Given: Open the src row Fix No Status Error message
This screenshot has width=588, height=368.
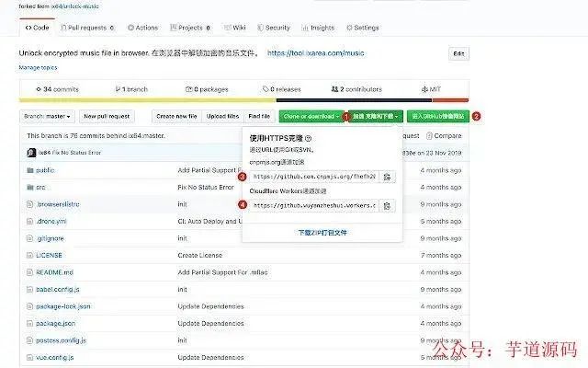Looking at the screenshot, I should (x=206, y=188).
